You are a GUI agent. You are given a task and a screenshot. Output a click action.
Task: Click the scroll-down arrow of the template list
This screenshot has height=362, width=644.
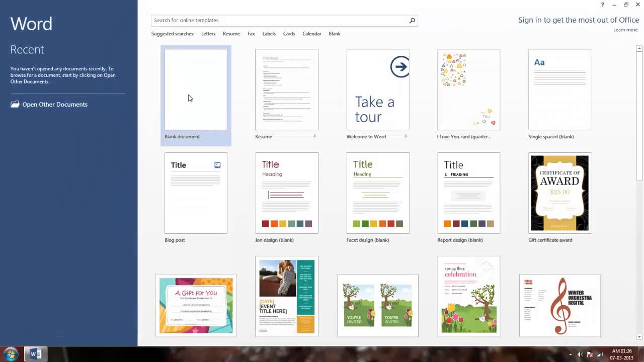tap(639, 337)
